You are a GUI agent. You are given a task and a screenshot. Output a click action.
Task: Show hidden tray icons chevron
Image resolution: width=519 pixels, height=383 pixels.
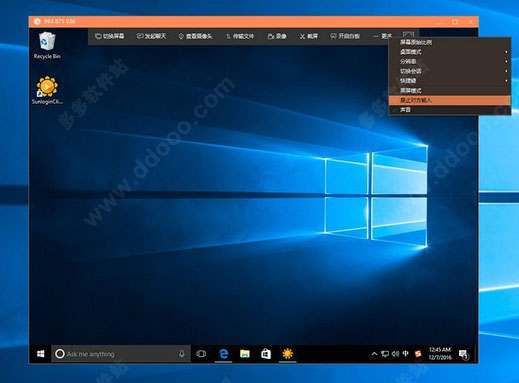click(x=374, y=354)
